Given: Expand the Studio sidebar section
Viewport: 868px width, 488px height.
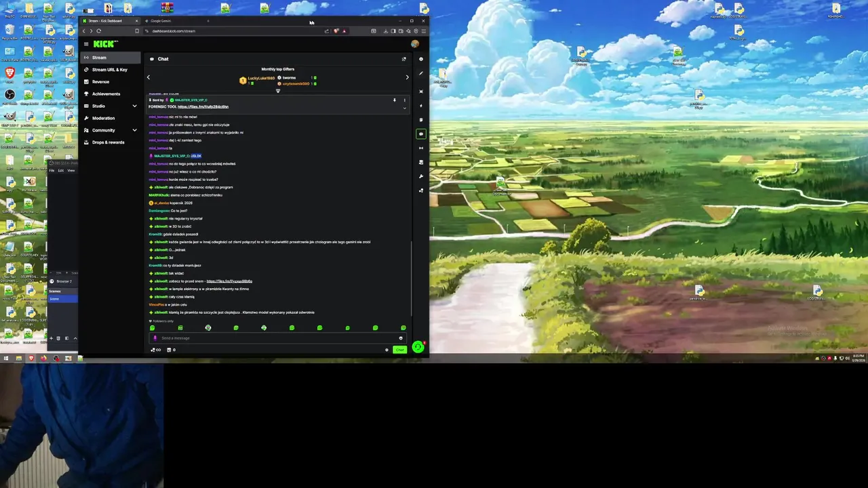Looking at the screenshot, I should [134, 106].
